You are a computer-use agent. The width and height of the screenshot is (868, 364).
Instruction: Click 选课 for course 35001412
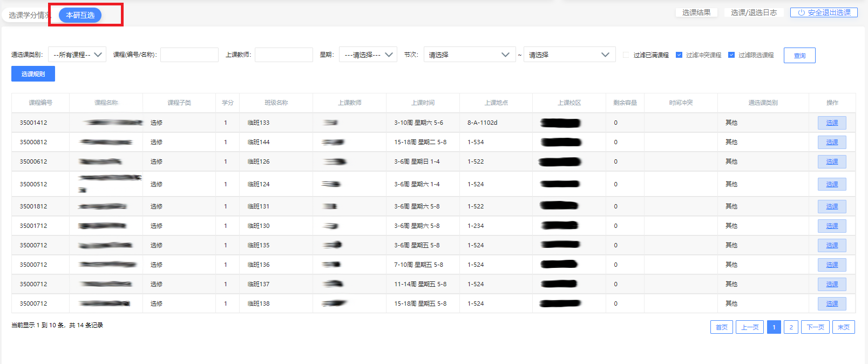coord(832,123)
